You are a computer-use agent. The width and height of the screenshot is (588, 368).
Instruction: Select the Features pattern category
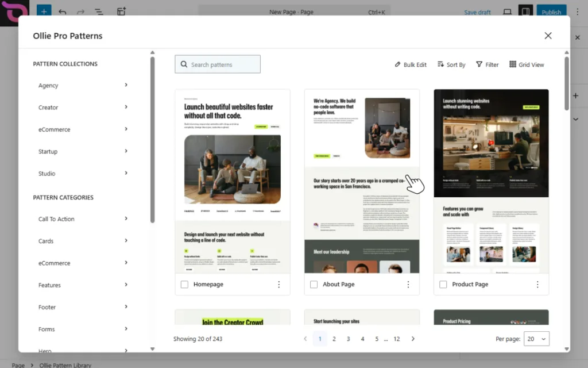tap(49, 285)
